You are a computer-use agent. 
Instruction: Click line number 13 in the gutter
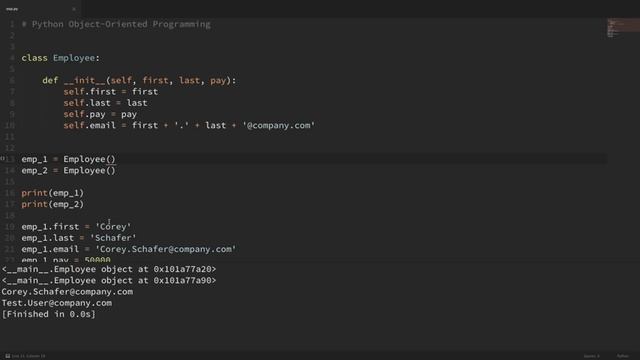[10, 159]
